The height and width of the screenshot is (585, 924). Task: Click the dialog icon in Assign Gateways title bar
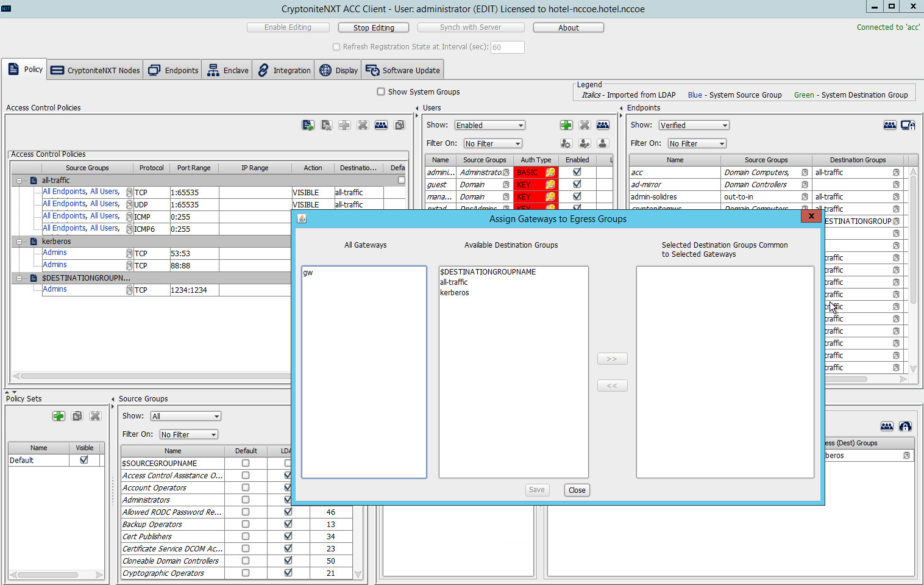point(302,218)
